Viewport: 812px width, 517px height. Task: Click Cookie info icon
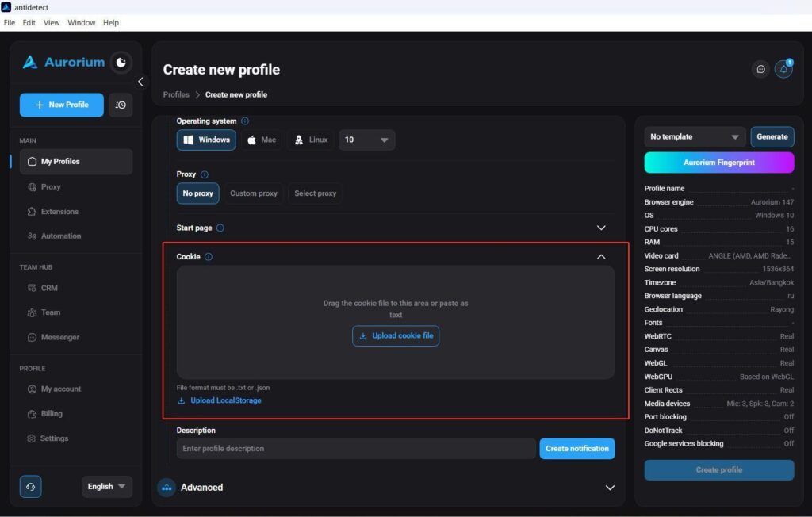point(209,257)
